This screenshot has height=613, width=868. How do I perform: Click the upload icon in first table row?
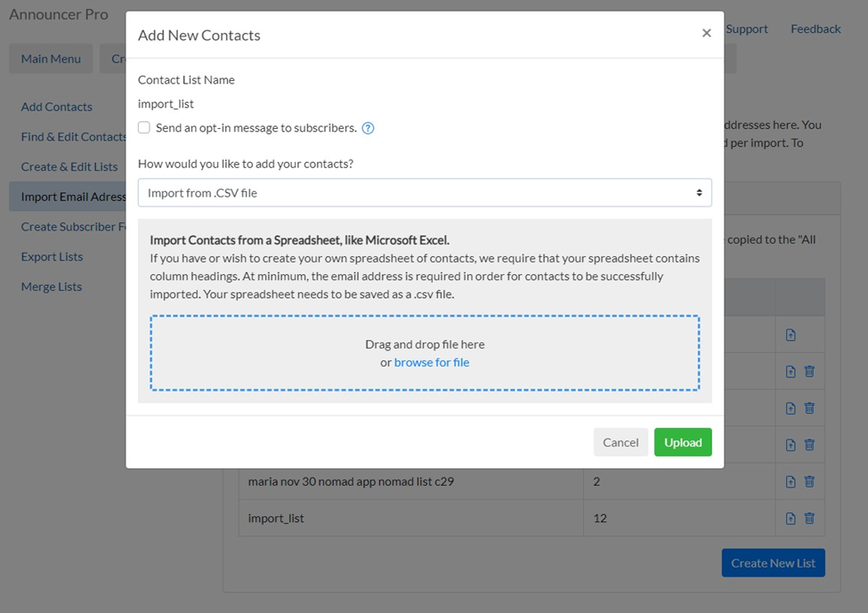pyautogui.click(x=791, y=335)
